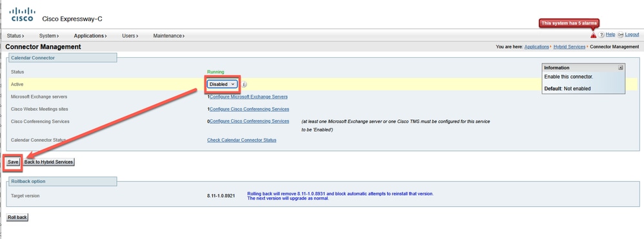Open the Status menu
644x239 pixels.
point(15,35)
